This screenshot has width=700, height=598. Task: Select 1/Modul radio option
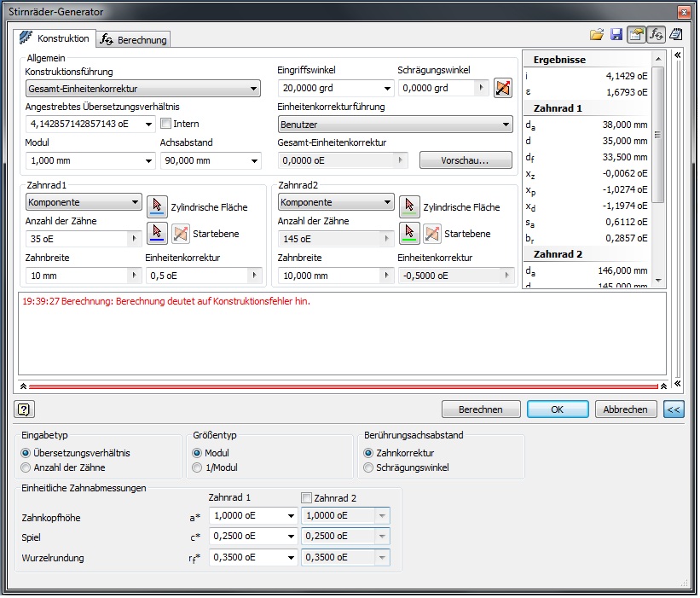pos(198,469)
